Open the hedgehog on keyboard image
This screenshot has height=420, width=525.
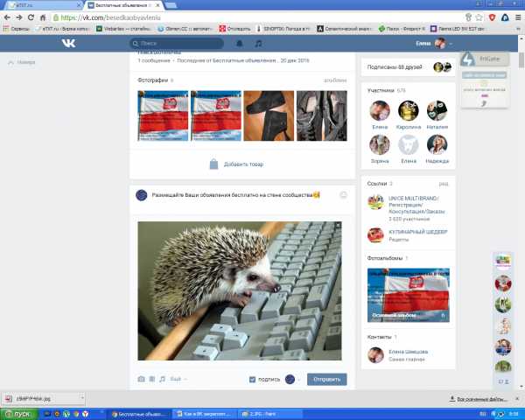click(240, 291)
